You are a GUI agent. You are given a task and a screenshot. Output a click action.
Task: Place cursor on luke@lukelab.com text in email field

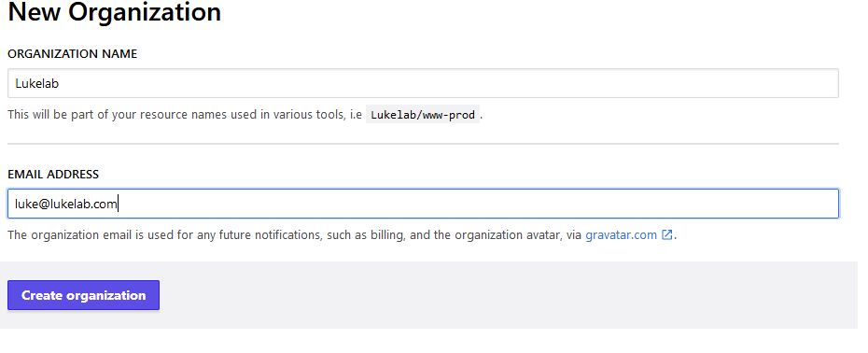66,204
